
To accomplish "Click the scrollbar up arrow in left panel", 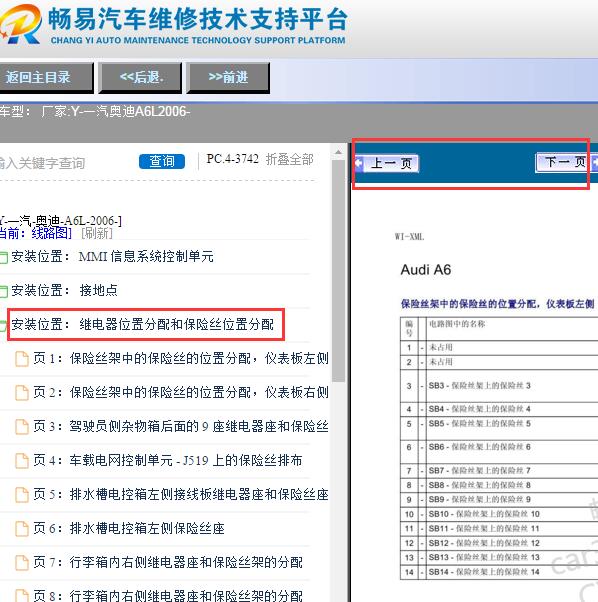I will point(338,152).
